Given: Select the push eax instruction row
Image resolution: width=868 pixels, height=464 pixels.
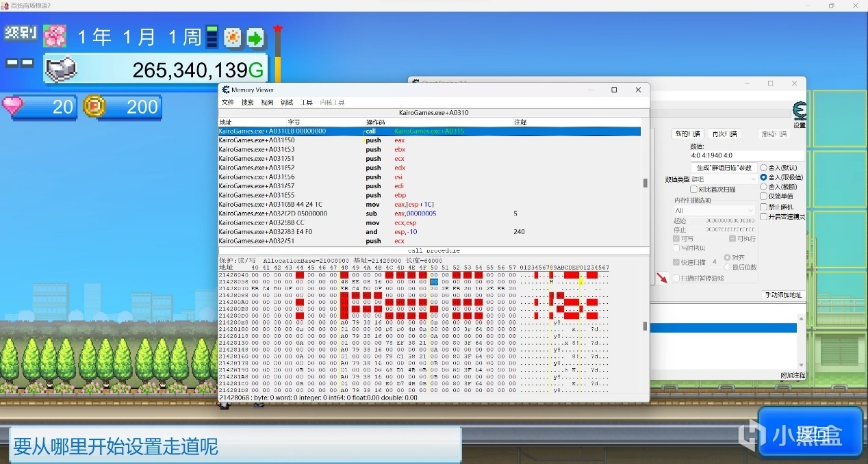Looking at the screenshot, I should point(429,140).
